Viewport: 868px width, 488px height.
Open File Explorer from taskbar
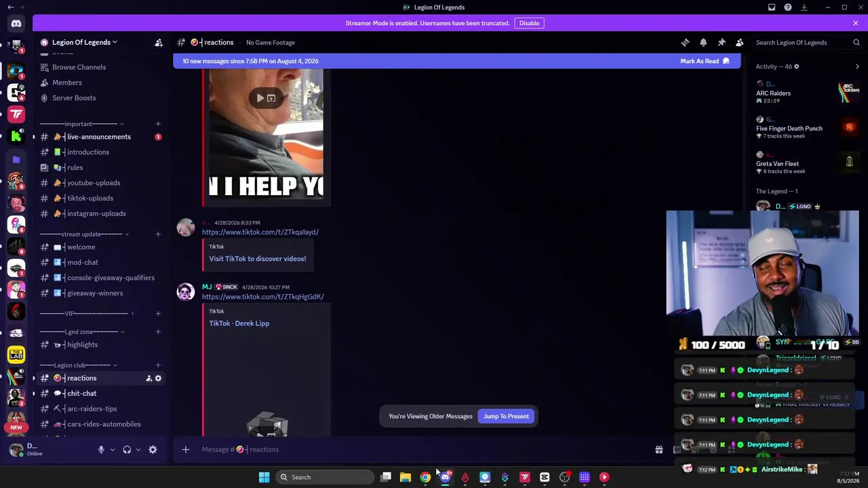point(406,477)
